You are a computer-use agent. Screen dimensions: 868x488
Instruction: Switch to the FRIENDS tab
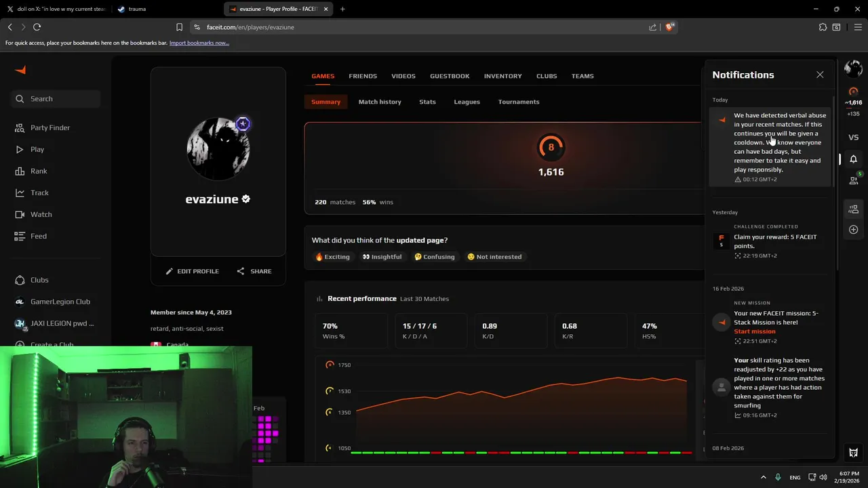363,76
